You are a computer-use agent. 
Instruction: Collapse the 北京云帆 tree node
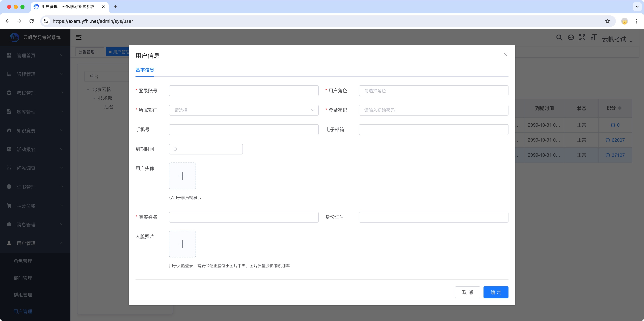[x=88, y=90]
